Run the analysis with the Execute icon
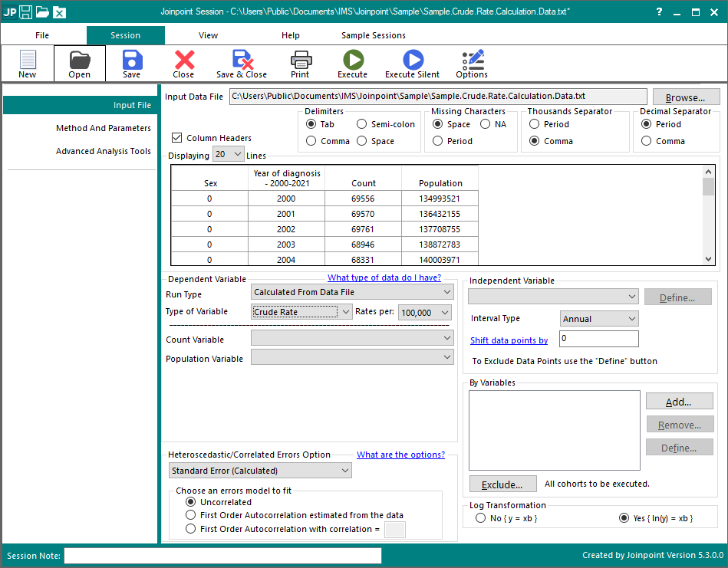 (353, 63)
